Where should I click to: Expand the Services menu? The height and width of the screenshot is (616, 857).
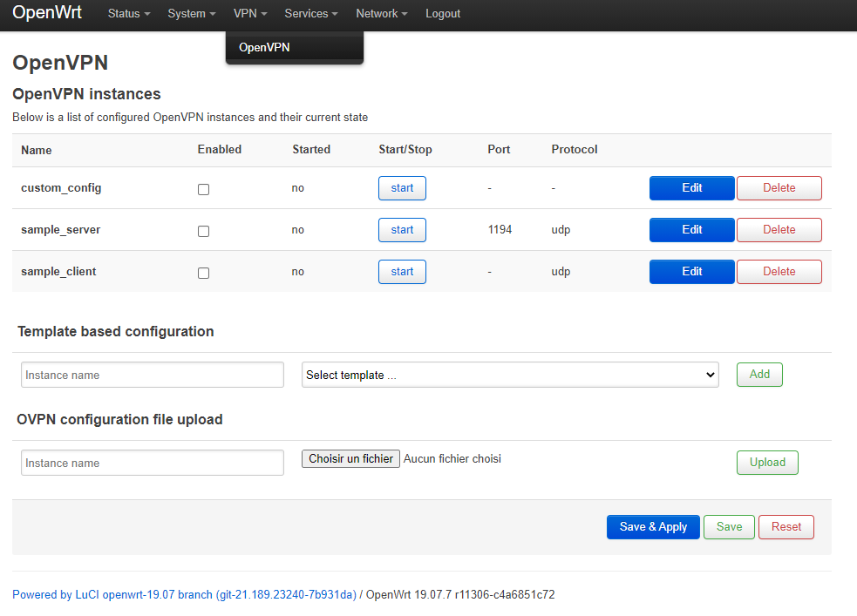click(x=311, y=14)
